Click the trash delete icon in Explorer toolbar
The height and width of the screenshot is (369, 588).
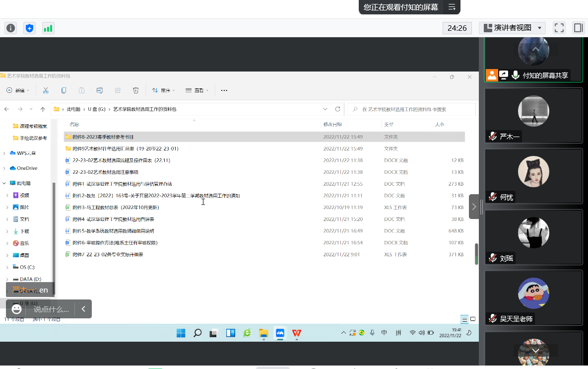tap(135, 90)
